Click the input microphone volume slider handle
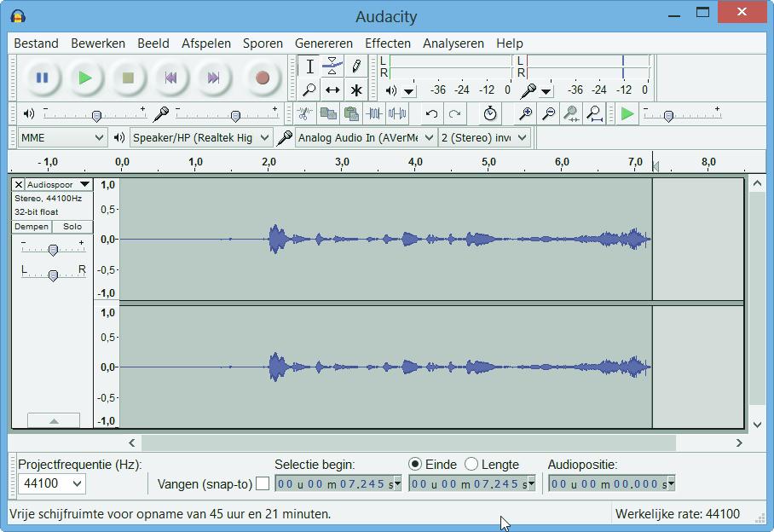 tap(235, 116)
